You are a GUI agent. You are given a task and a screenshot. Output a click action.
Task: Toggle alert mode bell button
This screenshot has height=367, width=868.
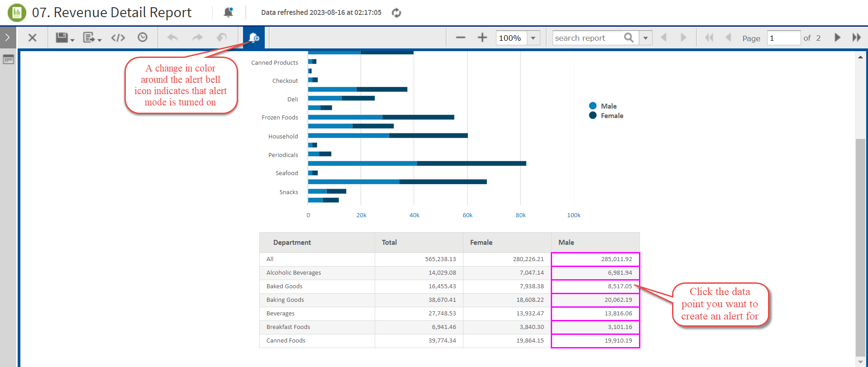click(x=254, y=38)
